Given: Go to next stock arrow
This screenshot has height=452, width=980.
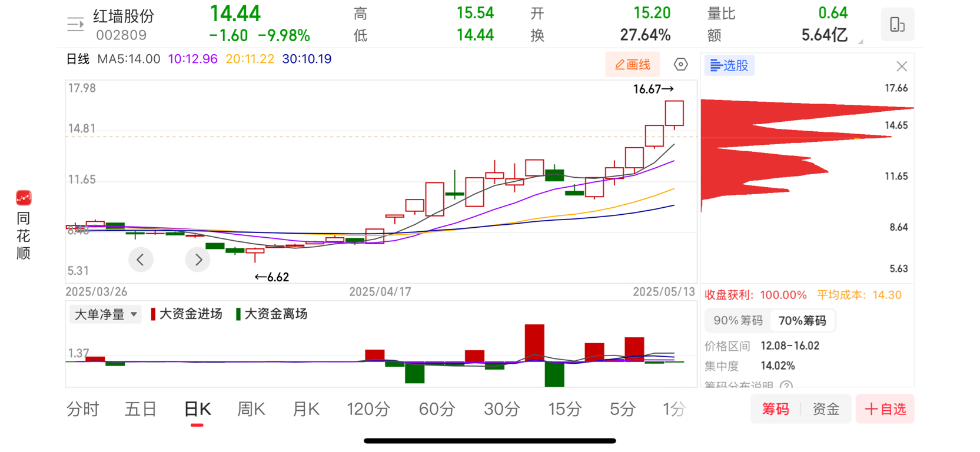Looking at the screenshot, I should 198,260.
